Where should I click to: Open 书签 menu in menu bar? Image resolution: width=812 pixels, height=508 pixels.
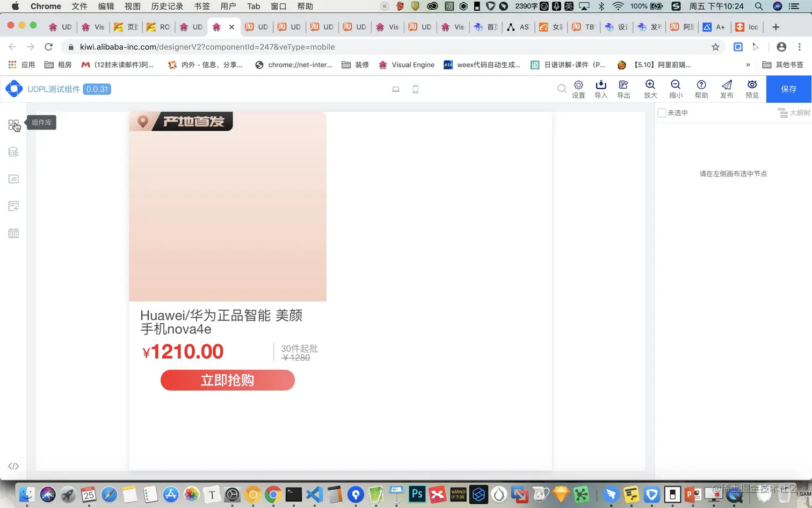point(202,6)
